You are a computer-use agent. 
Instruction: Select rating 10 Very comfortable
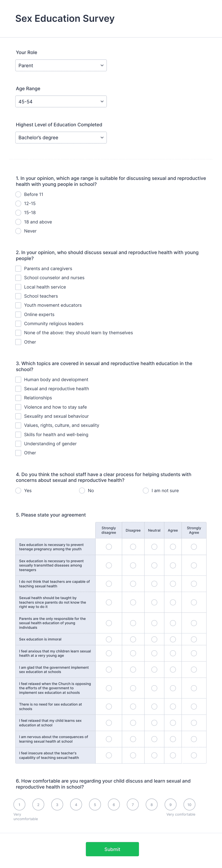point(189,805)
